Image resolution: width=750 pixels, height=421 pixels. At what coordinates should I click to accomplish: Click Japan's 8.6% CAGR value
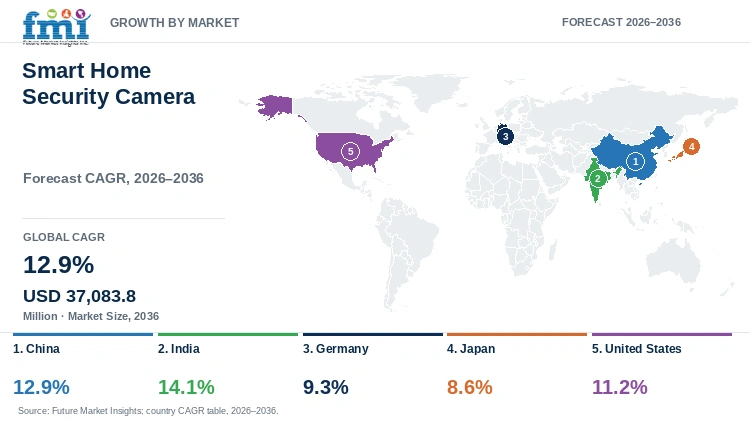coord(469,387)
